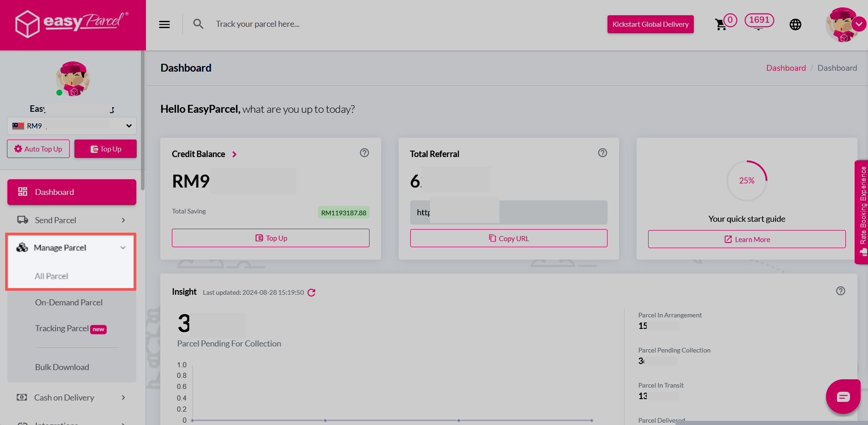The image size is (868, 425).
Task: Click the 25% progress circle
Action: [x=747, y=181]
